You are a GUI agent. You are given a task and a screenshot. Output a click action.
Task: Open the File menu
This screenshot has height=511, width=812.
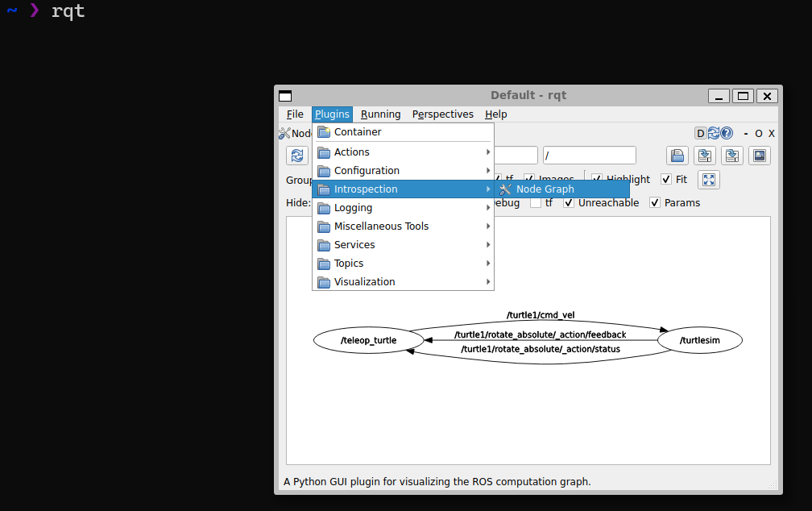click(x=295, y=114)
